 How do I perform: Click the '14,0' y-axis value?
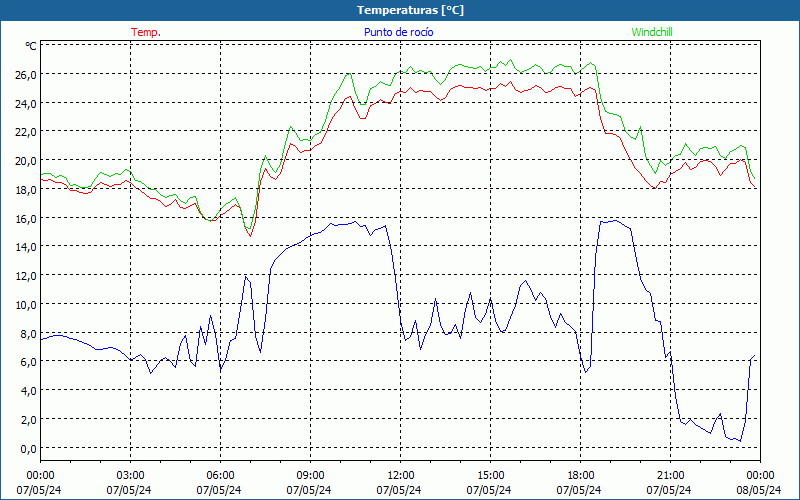tap(26, 247)
